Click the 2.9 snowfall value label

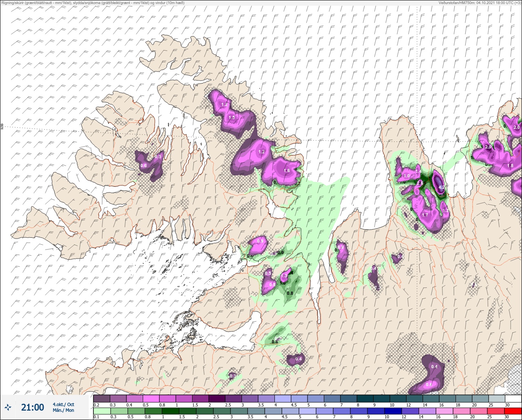(488, 146)
